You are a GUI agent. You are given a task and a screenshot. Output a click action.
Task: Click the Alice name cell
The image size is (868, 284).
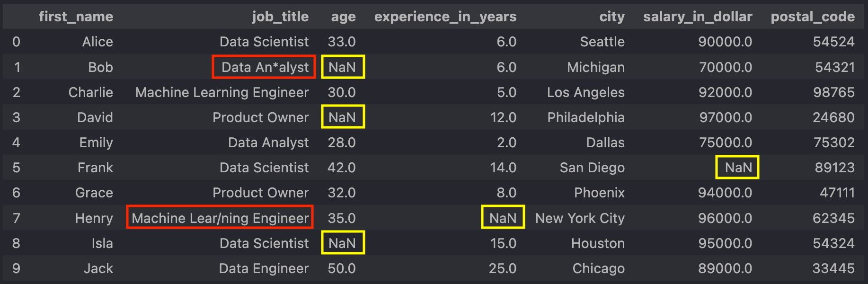[x=97, y=42]
